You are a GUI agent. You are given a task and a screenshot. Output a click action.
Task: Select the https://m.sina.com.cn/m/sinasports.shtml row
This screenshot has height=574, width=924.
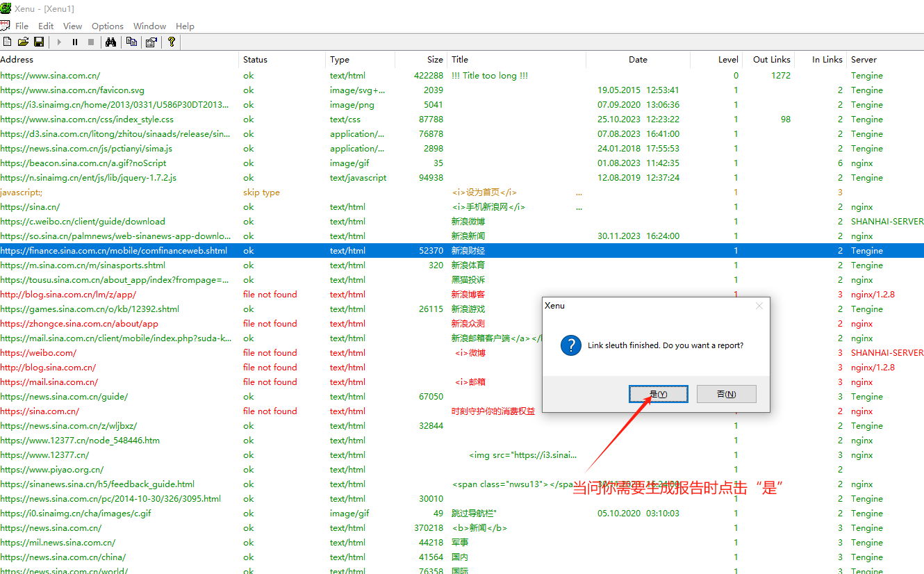(462, 265)
